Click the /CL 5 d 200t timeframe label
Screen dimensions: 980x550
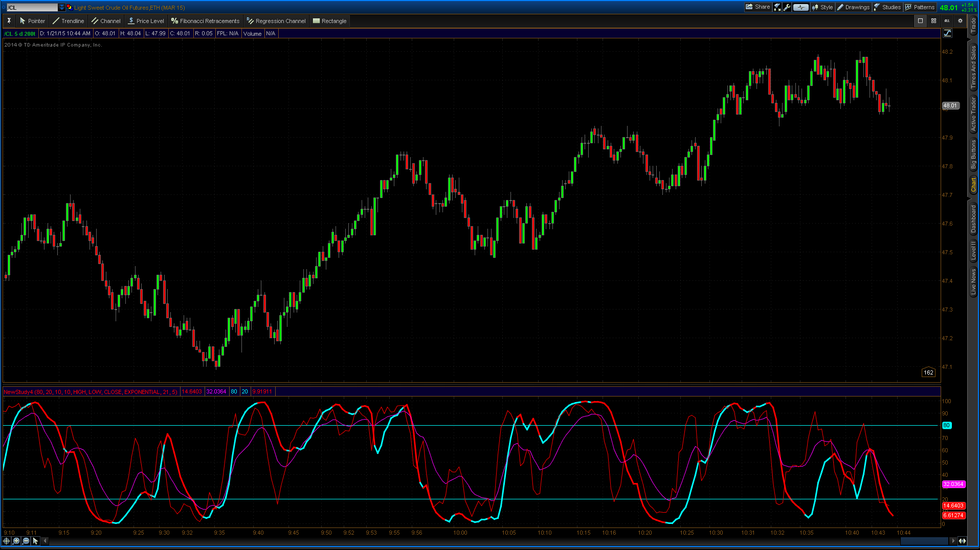coord(20,34)
